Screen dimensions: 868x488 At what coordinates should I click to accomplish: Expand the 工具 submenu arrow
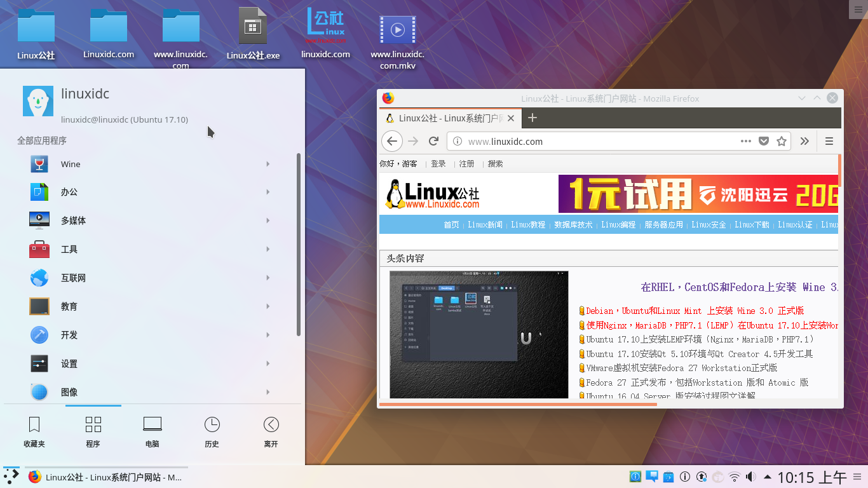click(268, 249)
